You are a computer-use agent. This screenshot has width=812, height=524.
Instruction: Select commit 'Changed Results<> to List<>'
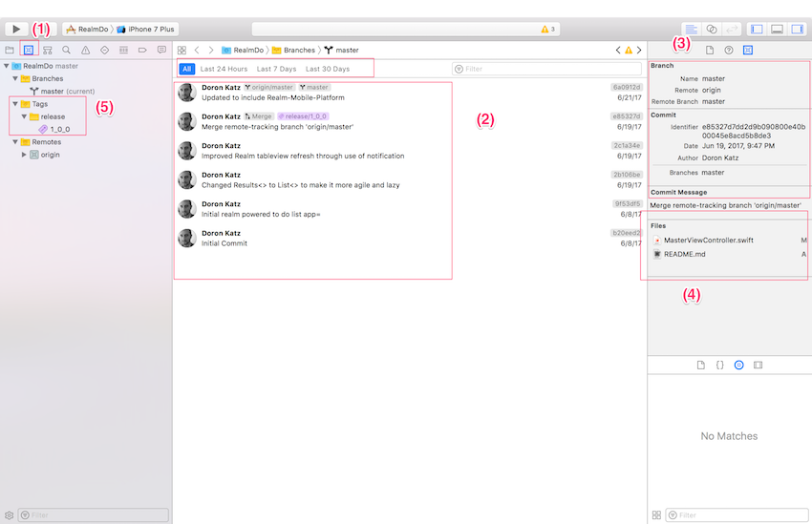pyautogui.click(x=410, y=180)
